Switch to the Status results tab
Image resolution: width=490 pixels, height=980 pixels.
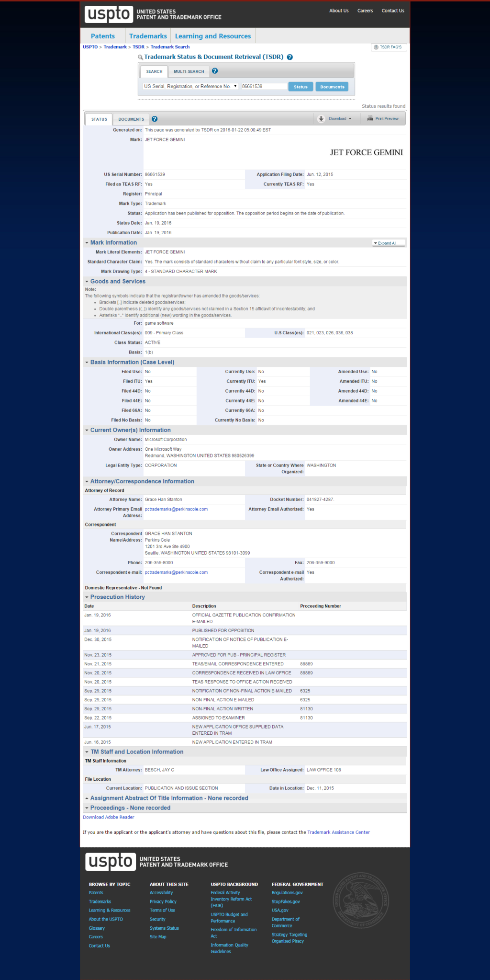click(x=99, y=119)
